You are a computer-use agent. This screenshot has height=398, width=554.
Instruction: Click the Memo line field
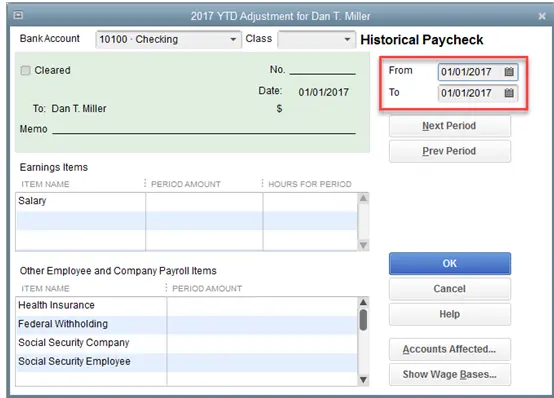pos(204,129)
